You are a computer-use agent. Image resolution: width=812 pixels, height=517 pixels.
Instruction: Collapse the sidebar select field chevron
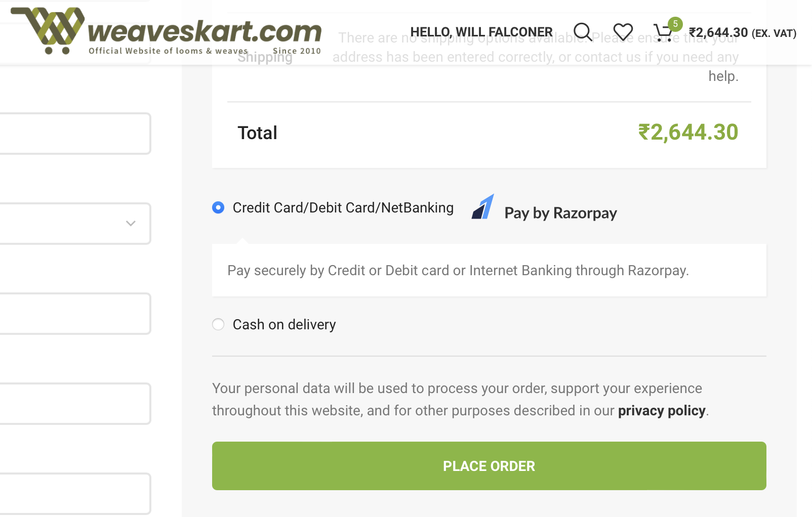(x=131, y=224)
